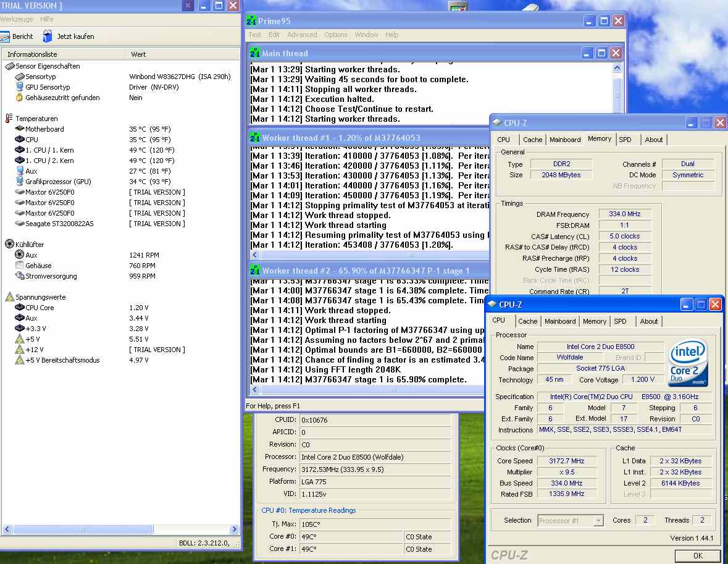The height and width of the screenshot is (564, 728).
Task: Click the +12 V voltage icon
Action: click(20, 350)
